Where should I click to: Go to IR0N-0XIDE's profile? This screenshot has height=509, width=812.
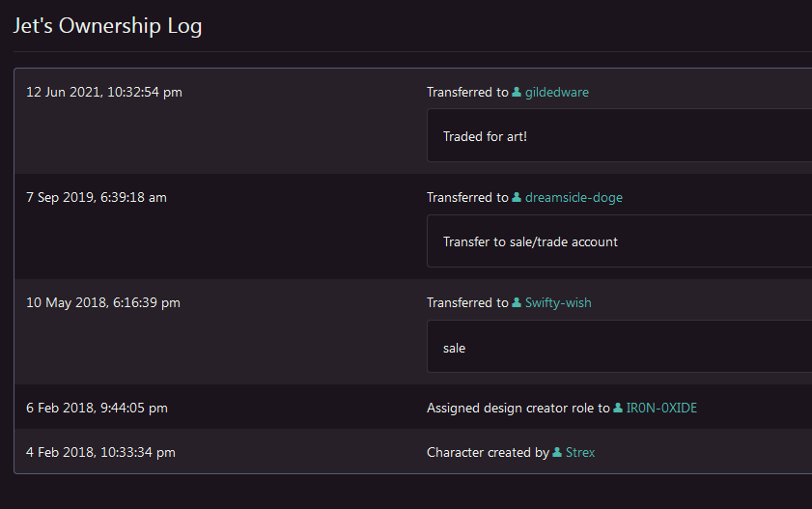click(x=661, y=409)
